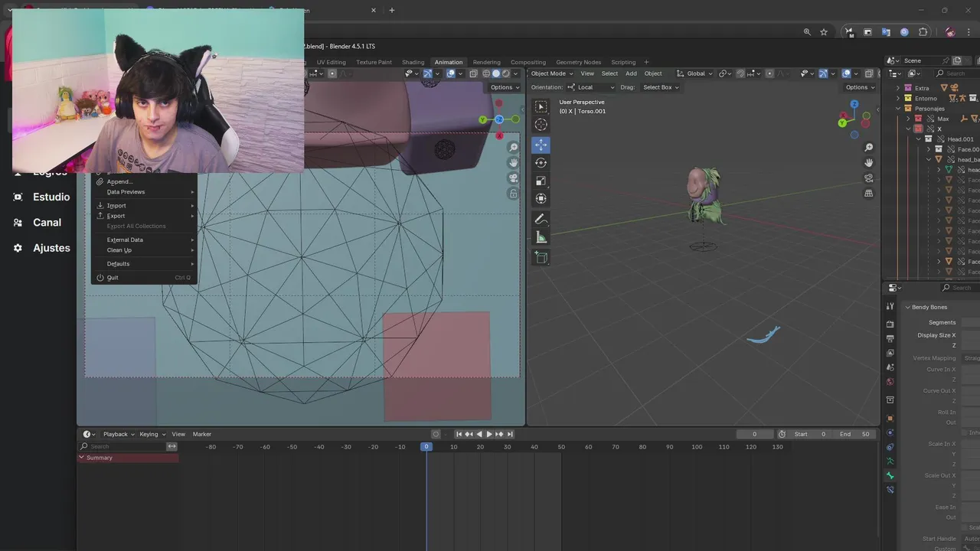Open the Add menu in right viewport
This screenshot has height=551, width=980.
point(631,73)
